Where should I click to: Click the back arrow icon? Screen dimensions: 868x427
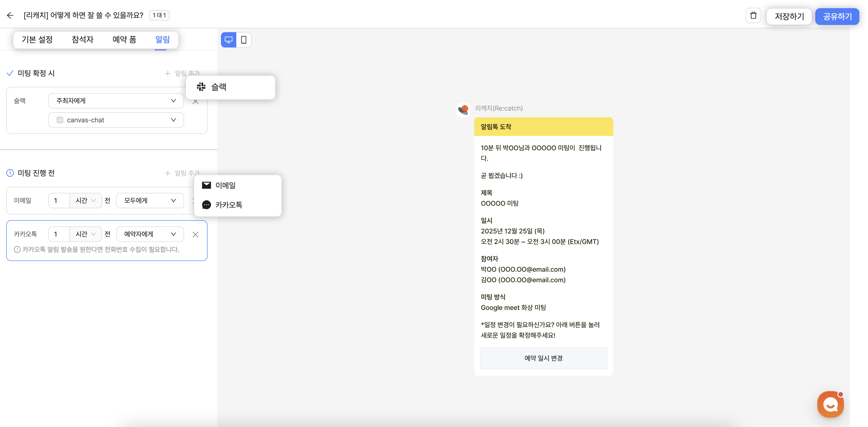coord(10,16)
